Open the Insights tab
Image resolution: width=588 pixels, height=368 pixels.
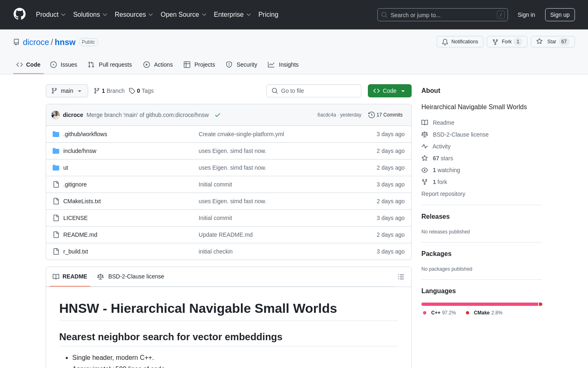[x=283, y=65]
